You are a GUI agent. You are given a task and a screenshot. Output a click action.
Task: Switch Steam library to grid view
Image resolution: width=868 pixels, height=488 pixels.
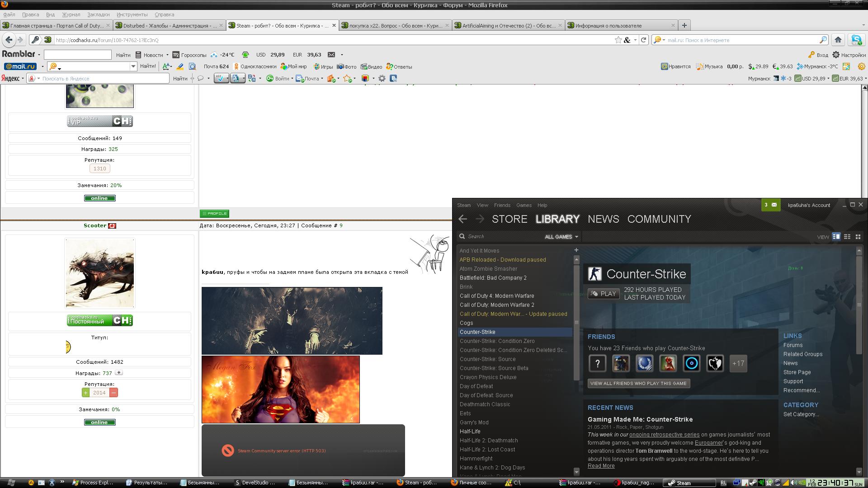pos(858,236)
